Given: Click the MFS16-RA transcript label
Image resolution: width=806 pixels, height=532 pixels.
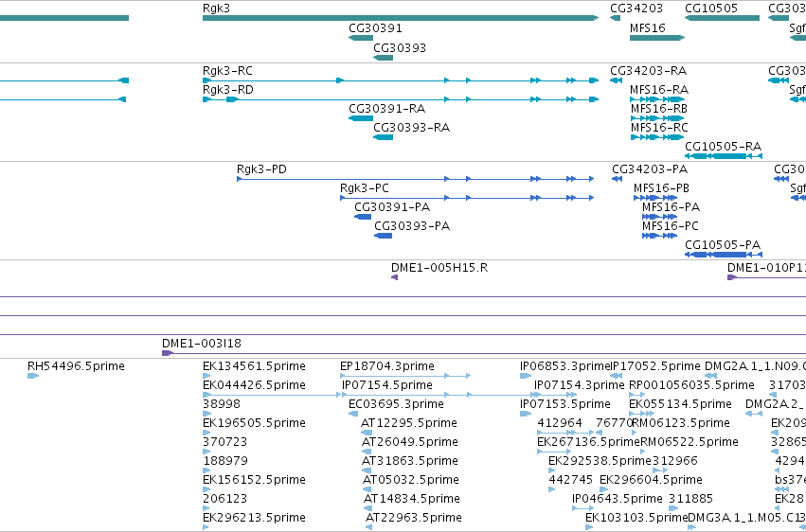Looking at the screenshot, I should click(x=659, y=90).
